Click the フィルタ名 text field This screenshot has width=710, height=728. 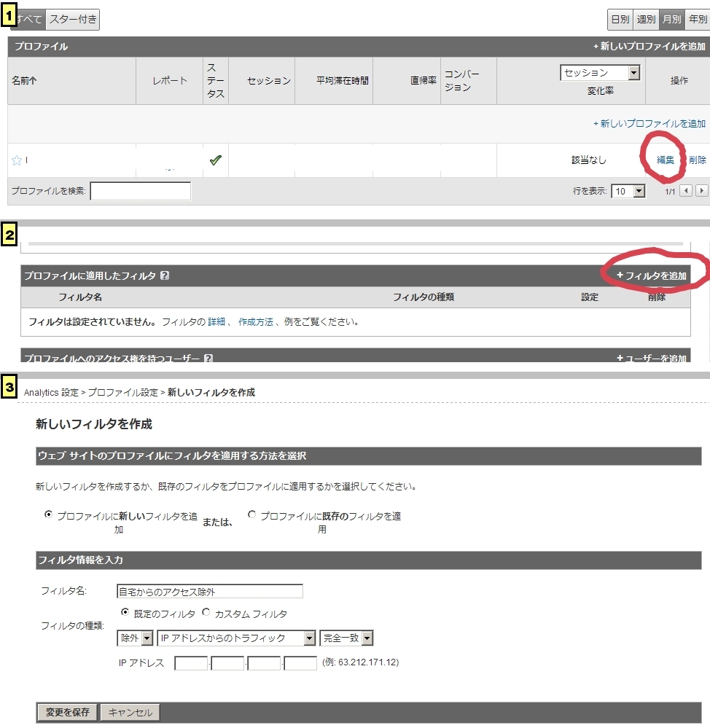(209, 591)
